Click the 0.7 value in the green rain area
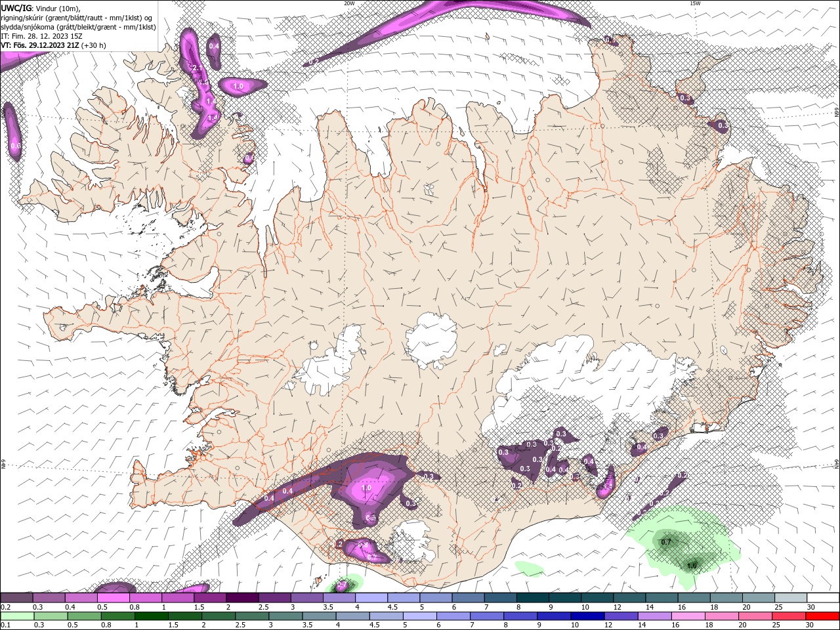The height and width of the screenshot is (630, 840). [x=665, y=542]
